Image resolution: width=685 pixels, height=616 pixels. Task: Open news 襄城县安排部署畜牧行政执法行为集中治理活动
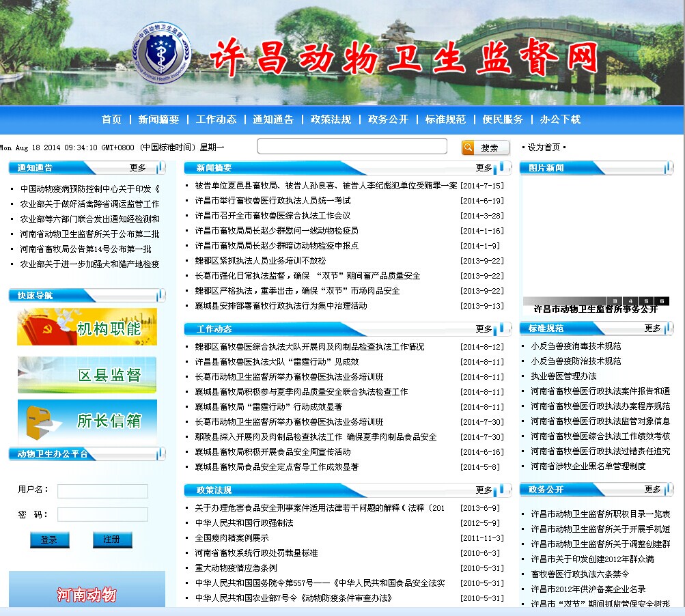[281, 306]
